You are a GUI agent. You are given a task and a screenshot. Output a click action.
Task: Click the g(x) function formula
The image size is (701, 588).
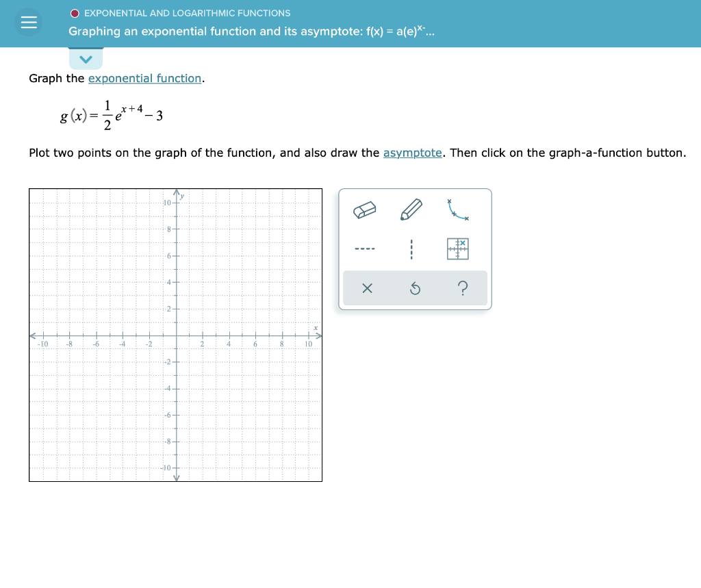click(112, 116)
